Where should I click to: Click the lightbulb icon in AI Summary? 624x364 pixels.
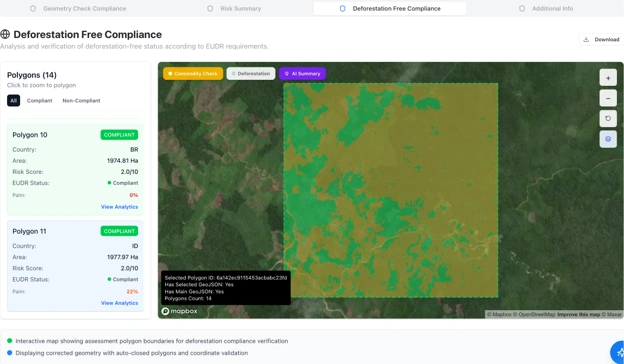pos(287,74)
